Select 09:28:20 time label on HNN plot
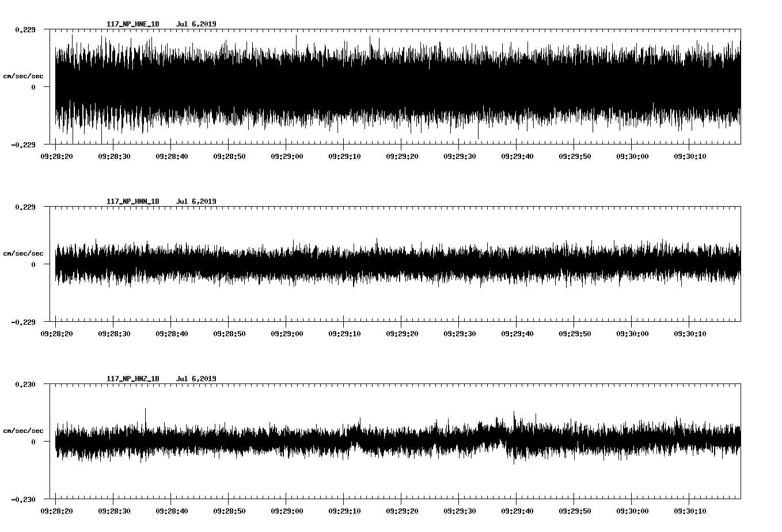Screen dimensions: 782x532 click(55, 333)
